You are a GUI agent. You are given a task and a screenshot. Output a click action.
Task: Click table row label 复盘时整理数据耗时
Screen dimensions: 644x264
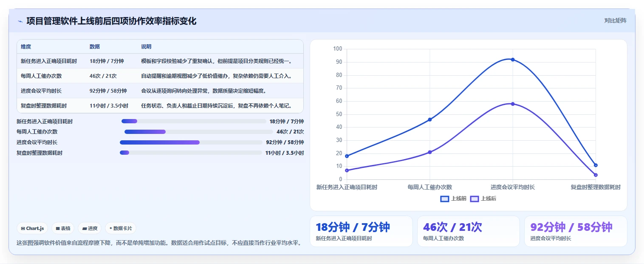[x=44, y=106]
